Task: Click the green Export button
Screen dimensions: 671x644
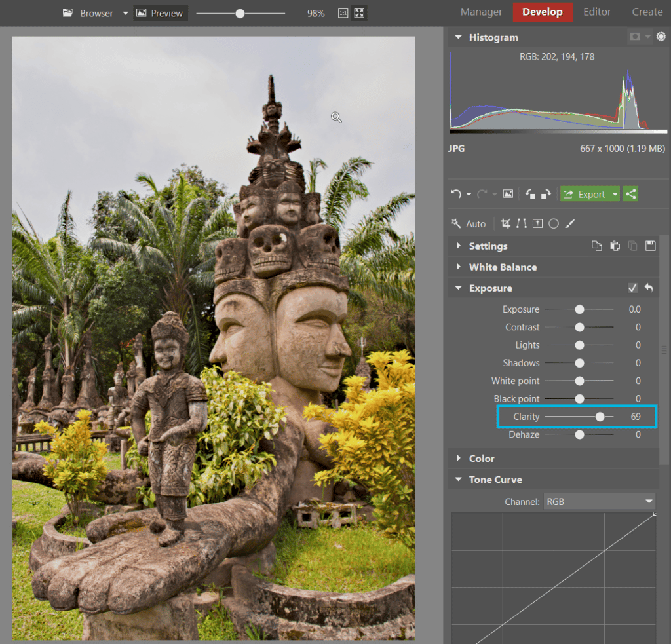Action: (x=585, y=194)
